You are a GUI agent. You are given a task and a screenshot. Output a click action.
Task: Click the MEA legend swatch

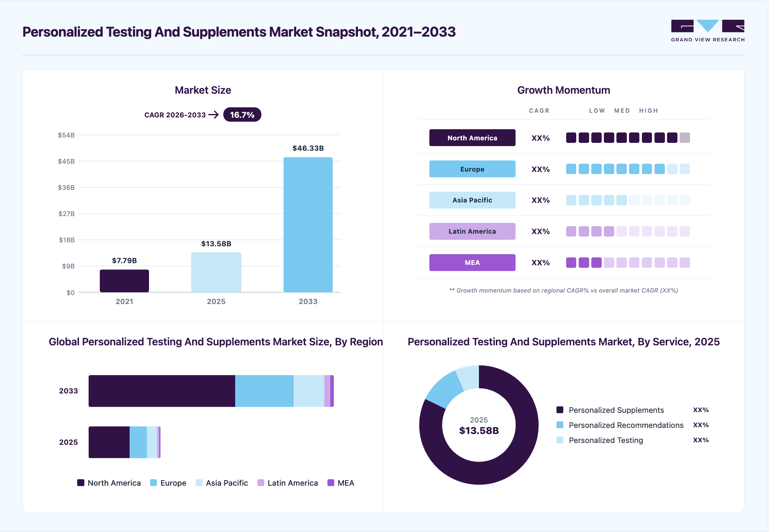click(x=331, y=483)
